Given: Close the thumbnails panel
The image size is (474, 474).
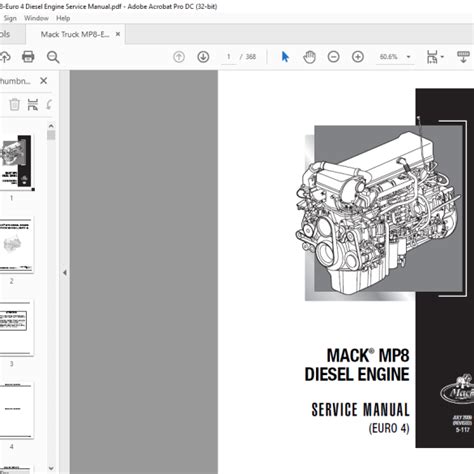Looking at the screenshot, I should point(43,81).
